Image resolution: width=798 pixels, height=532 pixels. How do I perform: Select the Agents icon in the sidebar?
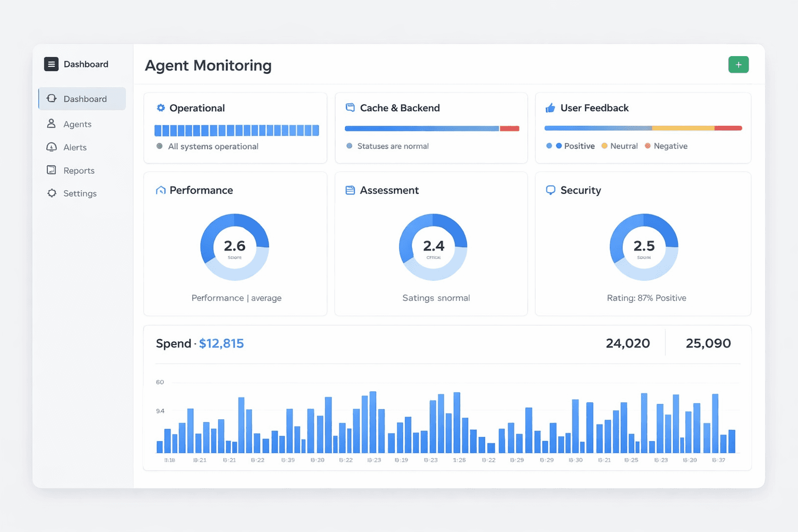pos(51,124)
